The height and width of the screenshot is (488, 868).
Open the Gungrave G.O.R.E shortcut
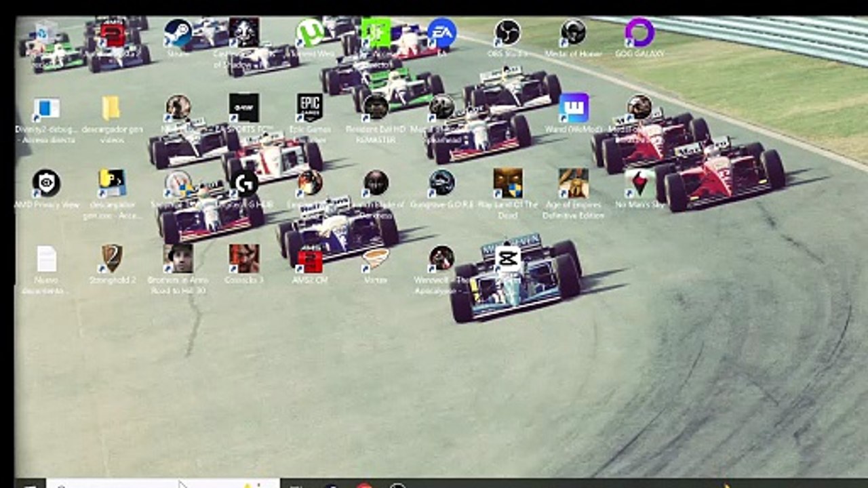point(441,182)
